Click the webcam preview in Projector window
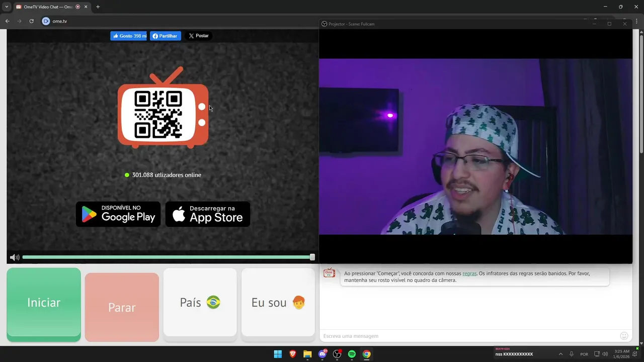Screen dimensions: 644x362 pos(475,146)
